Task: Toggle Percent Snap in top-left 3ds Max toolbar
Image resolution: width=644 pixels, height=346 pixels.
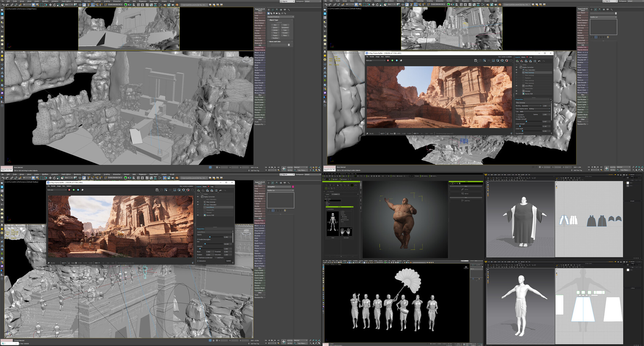Action: (97, 5)
